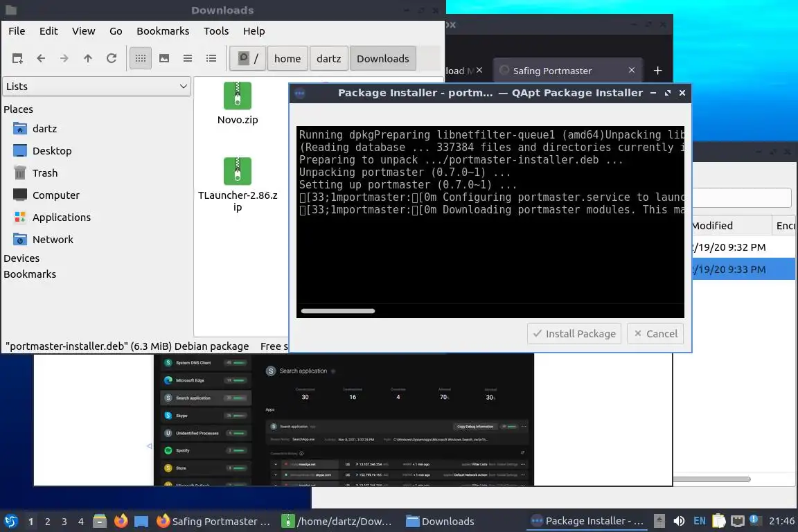Image resolution: width=798 pixels, height=532 pixels.
Task: Click archive window horizontal scrollbar
Action: pyautogui.click(x=711, y=479)
